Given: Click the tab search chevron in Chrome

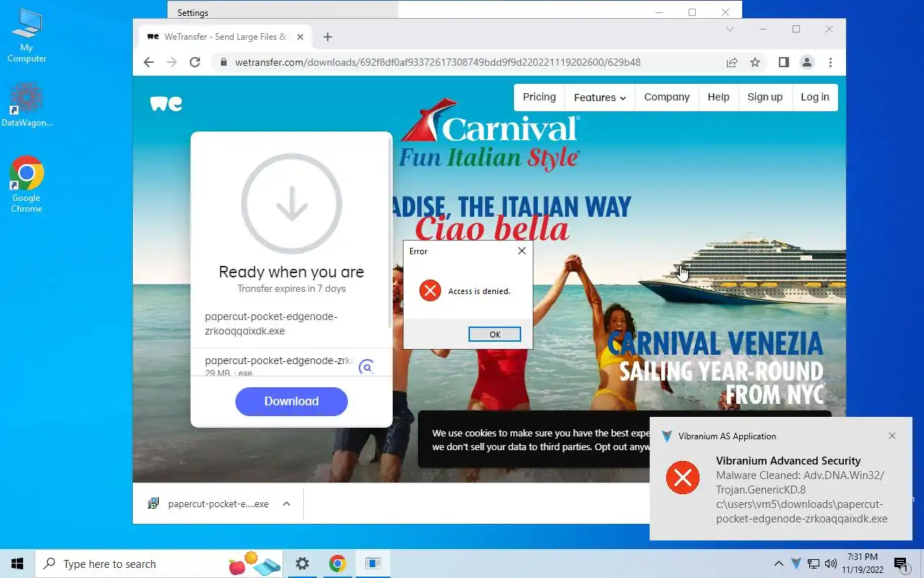Looking at the screenshot, I should point(730,30).
